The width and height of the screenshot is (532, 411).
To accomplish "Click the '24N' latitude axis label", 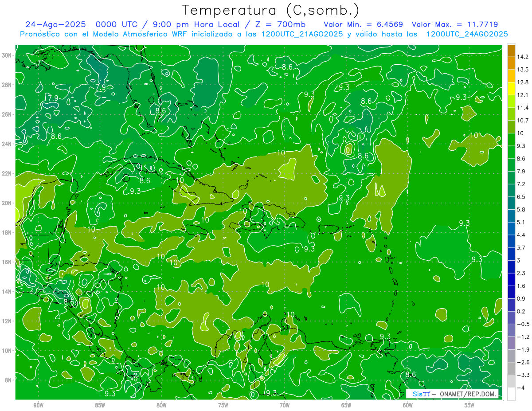I will pos(8,144).
